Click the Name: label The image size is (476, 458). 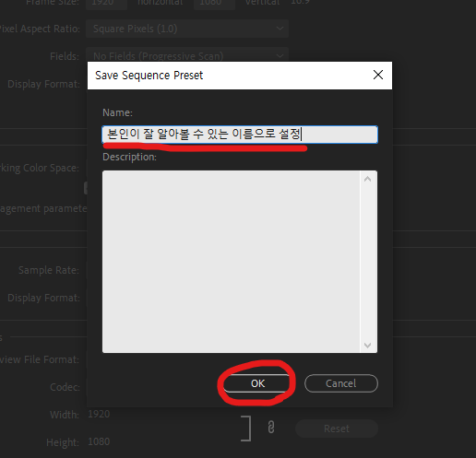(117, 112)
